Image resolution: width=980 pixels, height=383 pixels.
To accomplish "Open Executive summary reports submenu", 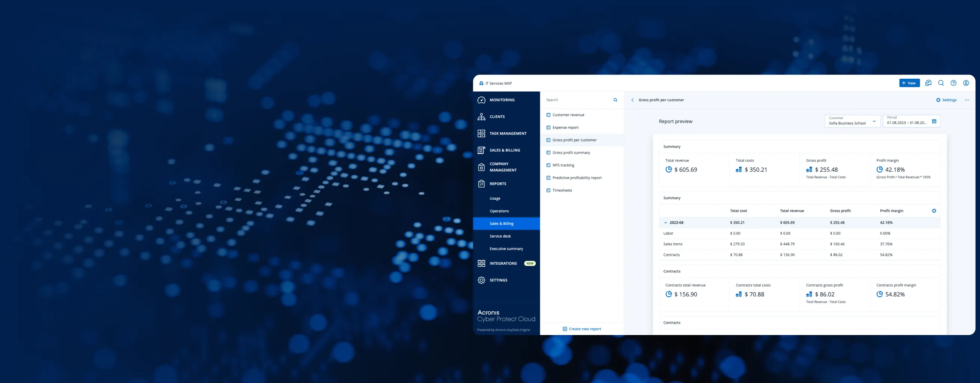I will coord(506,249).
